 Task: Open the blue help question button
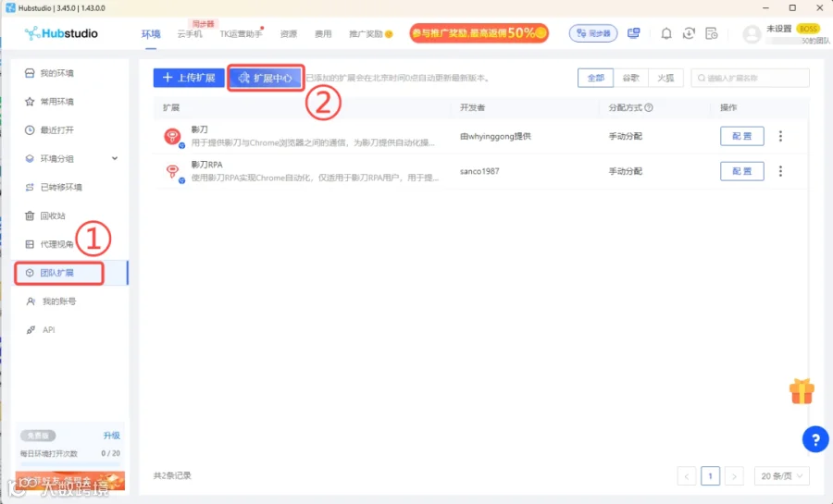(815, 439)
